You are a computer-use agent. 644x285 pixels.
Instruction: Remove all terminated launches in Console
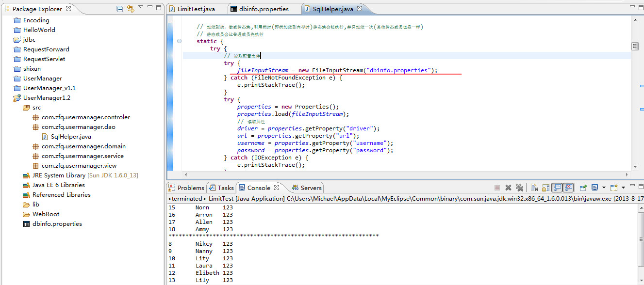coord(519,188)
